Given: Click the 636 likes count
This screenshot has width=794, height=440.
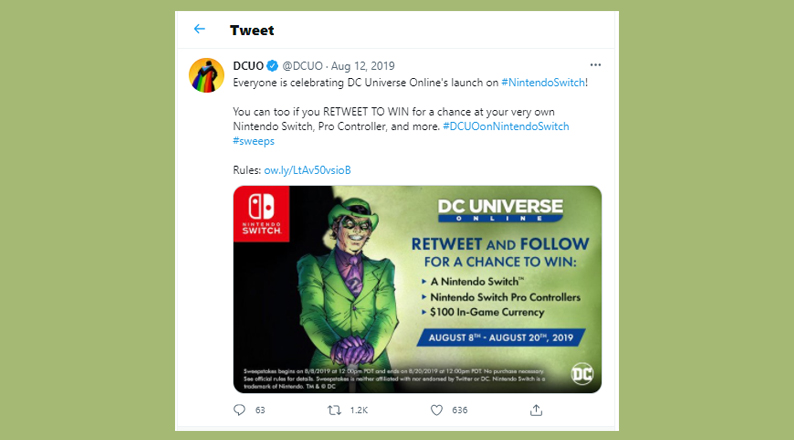Looking at the screenshot, I should tap(460, 410).
